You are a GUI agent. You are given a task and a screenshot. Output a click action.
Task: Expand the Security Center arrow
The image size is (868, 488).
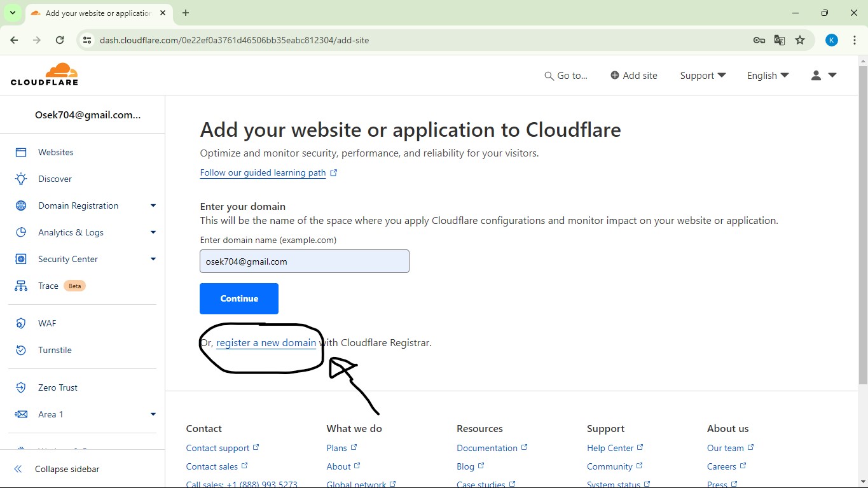pos(153,259)
